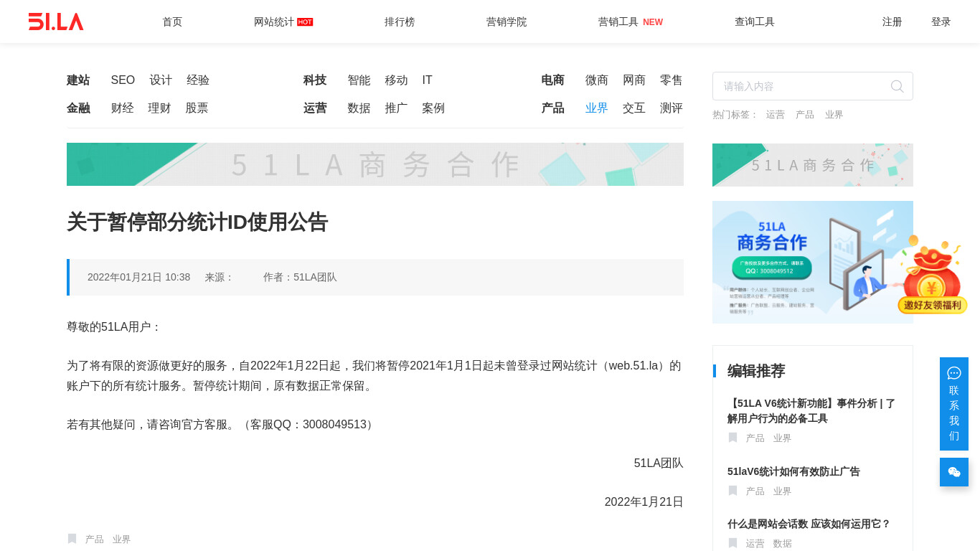Select the 设计 subcategory
The image size is (980, 551).
pyautogui.click(x=161, y=80)
